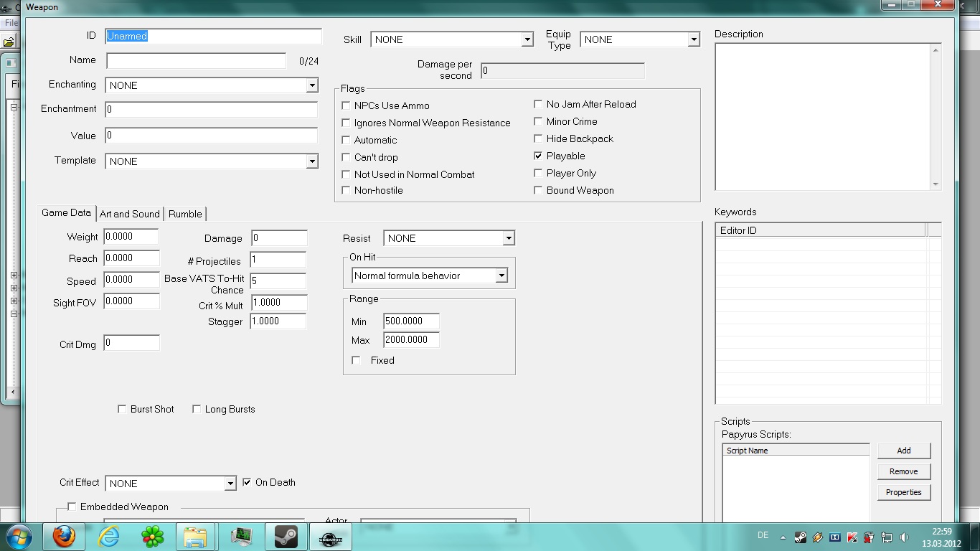Click the open-folder icon in the toolbar

point(9,42)
